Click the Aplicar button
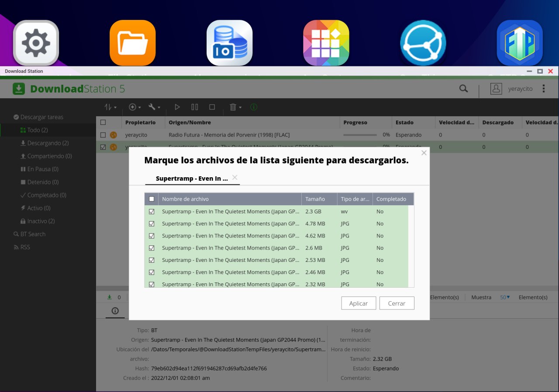The height and width of the screenshot is (392, 559). click(359, 303)
